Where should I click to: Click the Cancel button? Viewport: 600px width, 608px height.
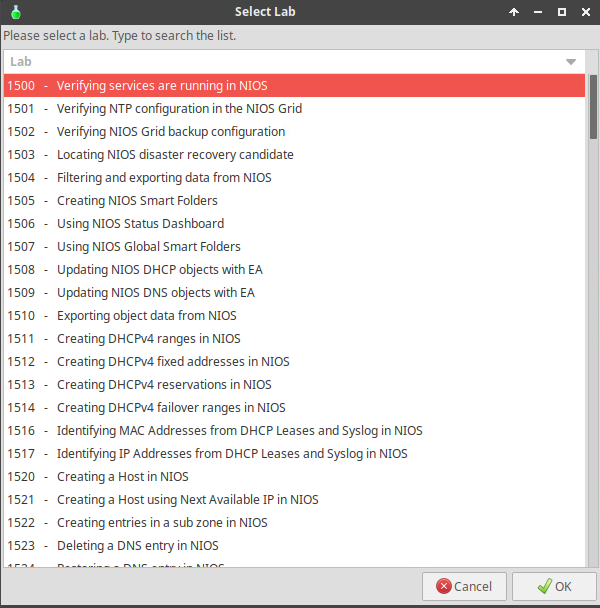[464, 586]
